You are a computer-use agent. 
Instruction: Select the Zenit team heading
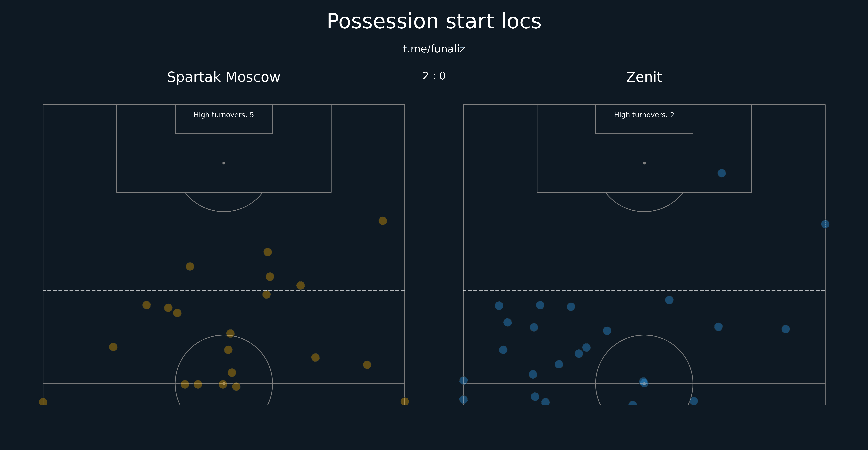(x=644, y=77)
